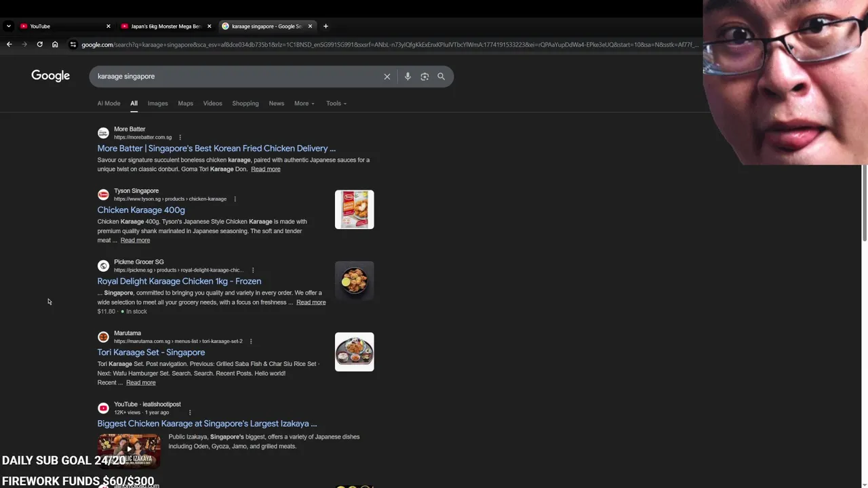Open options for Marutama result
This screenshot has height=488, width=868.
250,342
